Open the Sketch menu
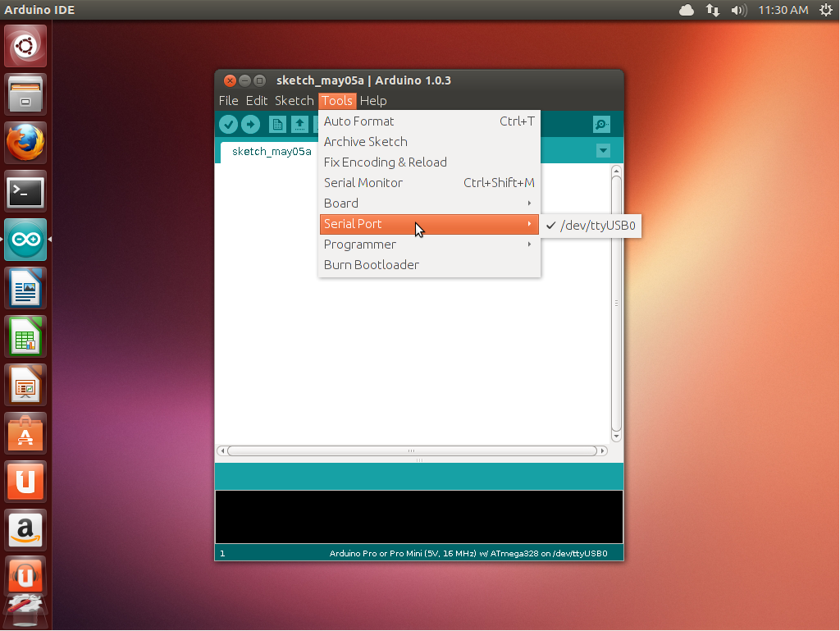Screen dimensions: 840x631 [294, 101]
